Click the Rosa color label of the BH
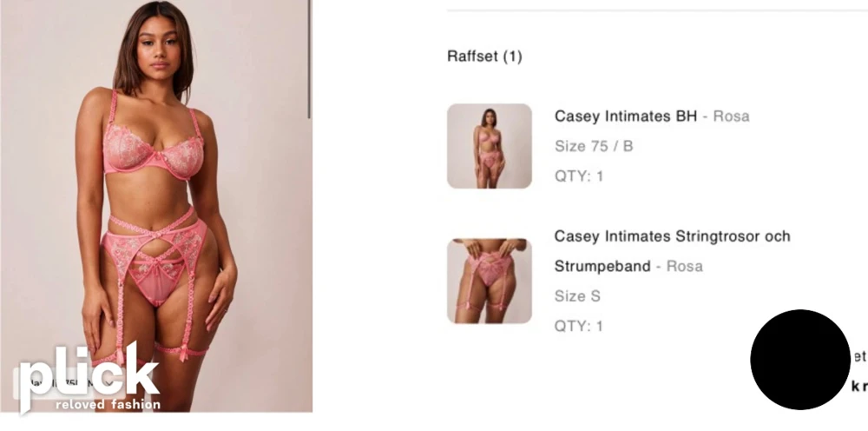 click(731, 116)
